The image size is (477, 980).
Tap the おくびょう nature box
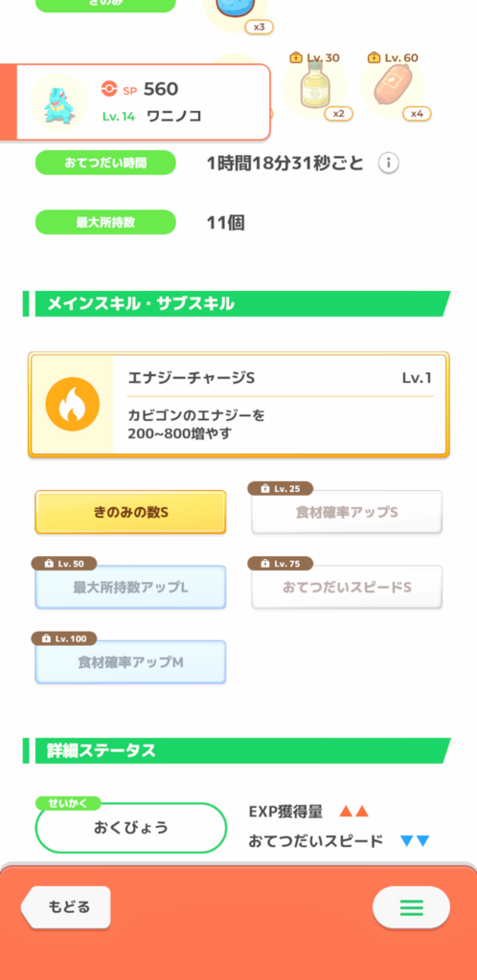point(130,828)
